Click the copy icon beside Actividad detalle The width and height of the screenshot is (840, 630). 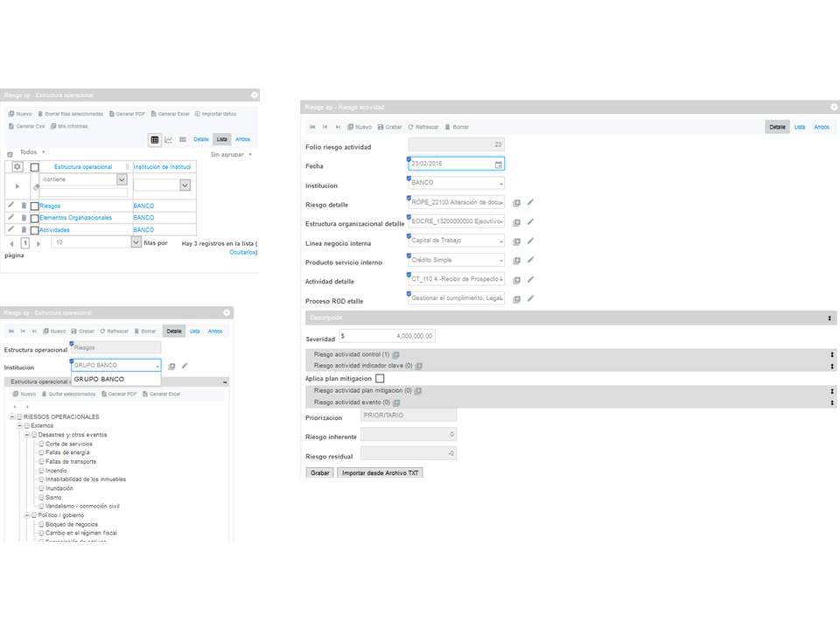pos(517,280)
